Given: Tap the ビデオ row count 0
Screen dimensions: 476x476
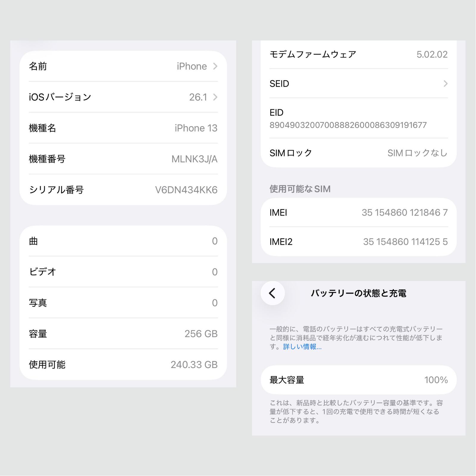Looking at the screenshot, I should pyautogui.click(x=215, y=272).
